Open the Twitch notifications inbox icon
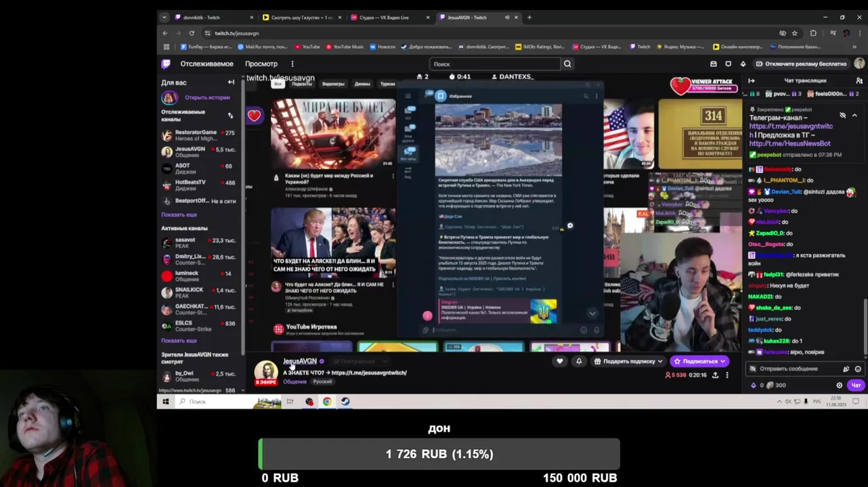 714,64
